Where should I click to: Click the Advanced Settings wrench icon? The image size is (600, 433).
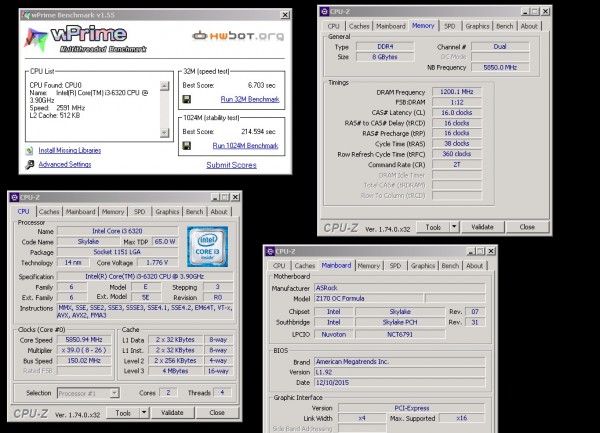pyautogui.click(x=29, y=164)
